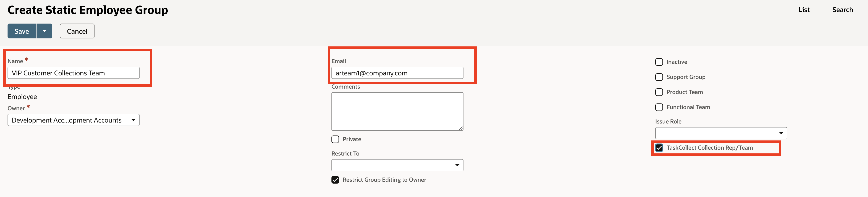Open the Save button dropdown arrow
This screenshot has height=197, width=868.
[x=44, y=31]
